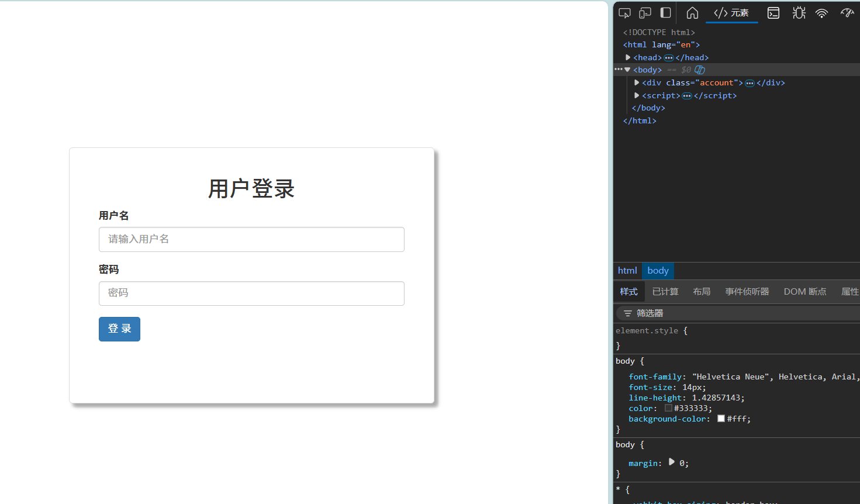Open the Console panel icon

click(773, 13)
